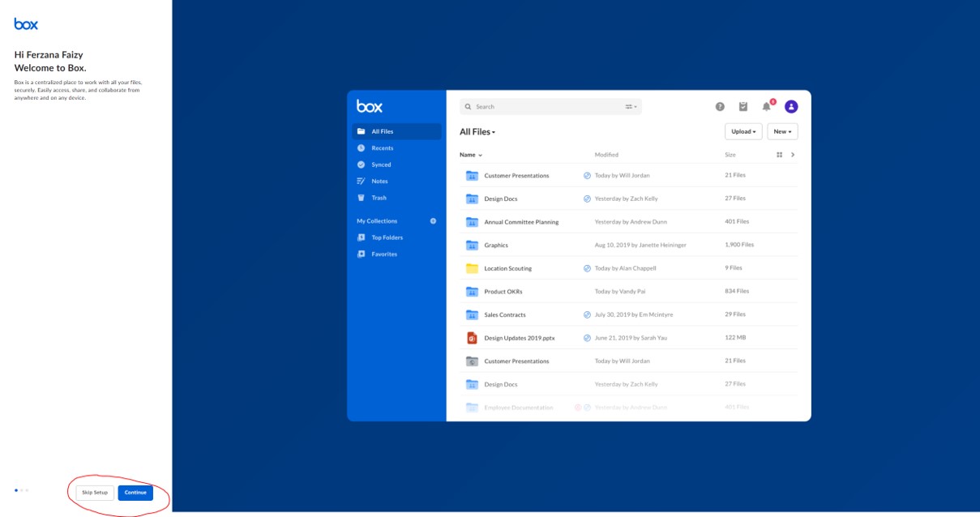Viewport: 980px width, 517px height.
Task: Click the Box logo in the preview sidebar
Action: point(370,106)
